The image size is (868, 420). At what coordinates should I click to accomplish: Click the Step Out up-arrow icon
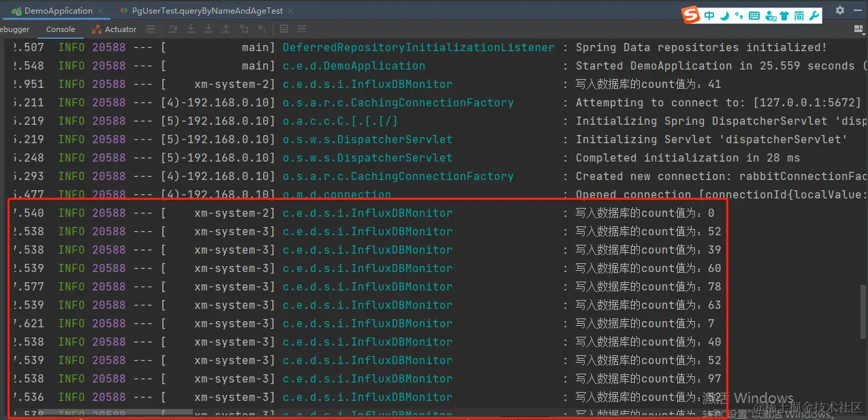(x=226, y=29)
